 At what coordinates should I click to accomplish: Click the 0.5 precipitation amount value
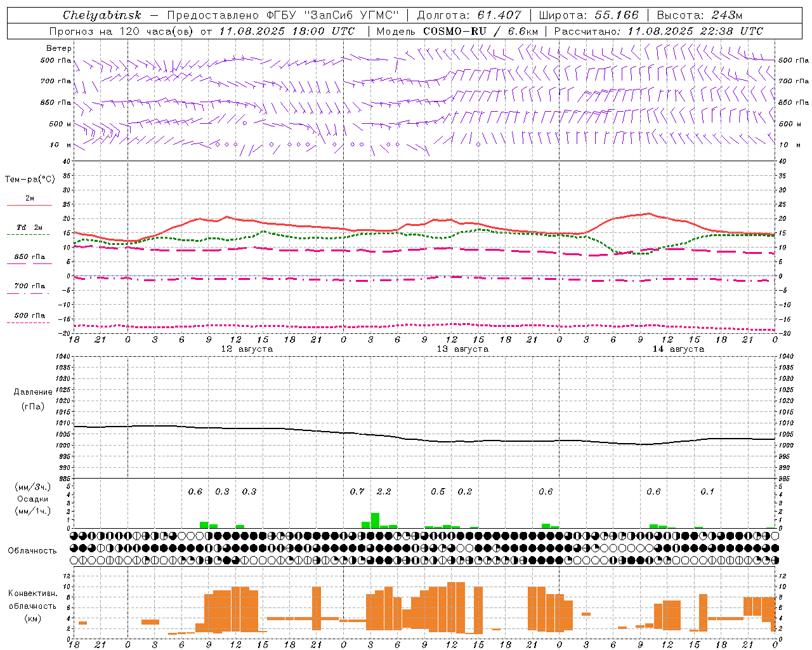[438, 492]
